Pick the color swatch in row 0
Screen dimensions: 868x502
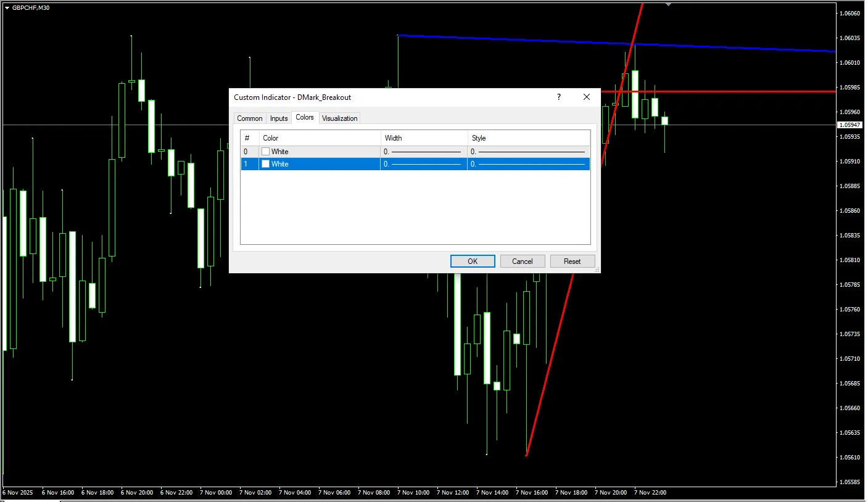(x=266, y=152)
